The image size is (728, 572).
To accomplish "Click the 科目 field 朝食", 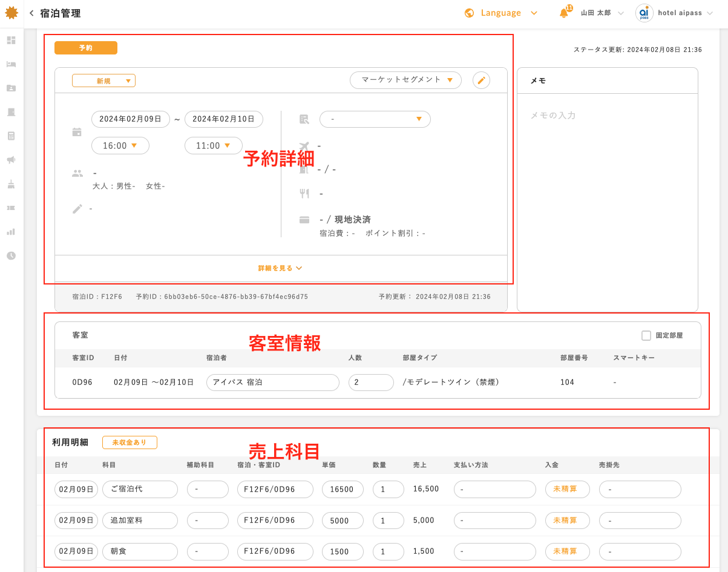I will tap(140, 551).
